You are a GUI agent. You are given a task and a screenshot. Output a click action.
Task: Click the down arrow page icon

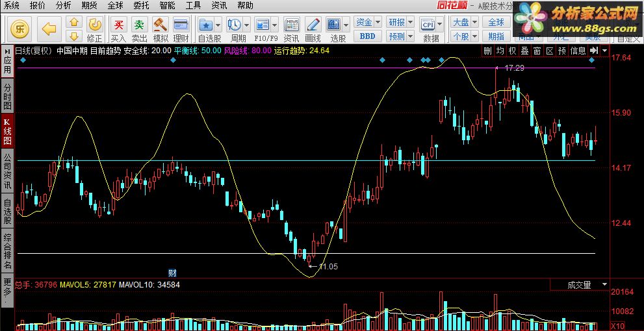click(x=74, y=35)
